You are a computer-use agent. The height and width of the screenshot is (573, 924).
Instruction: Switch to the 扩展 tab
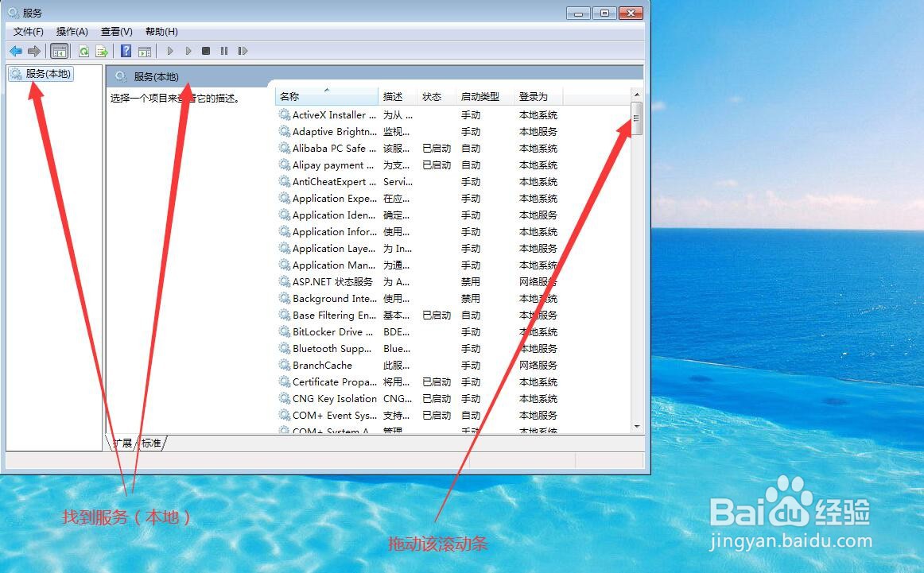coord(122,443)
